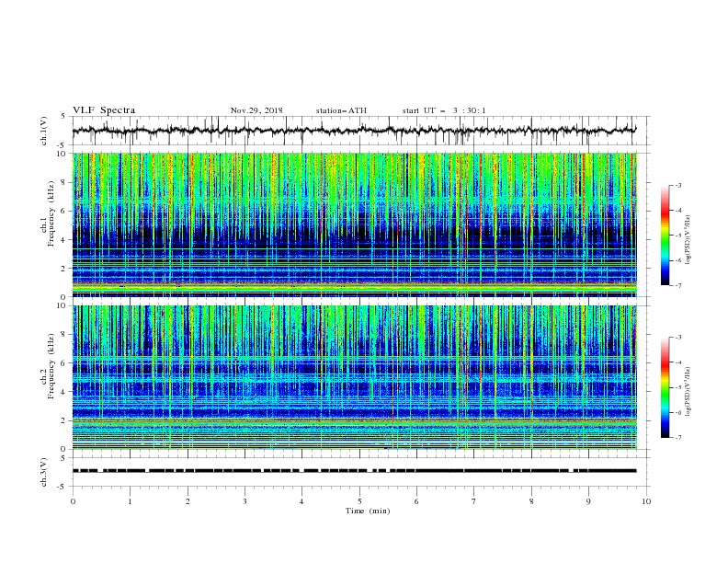The height and width of the screenshot is (563, 728).
Task: Click the "ch.1(V)" axis label
Action: point(44,131)
